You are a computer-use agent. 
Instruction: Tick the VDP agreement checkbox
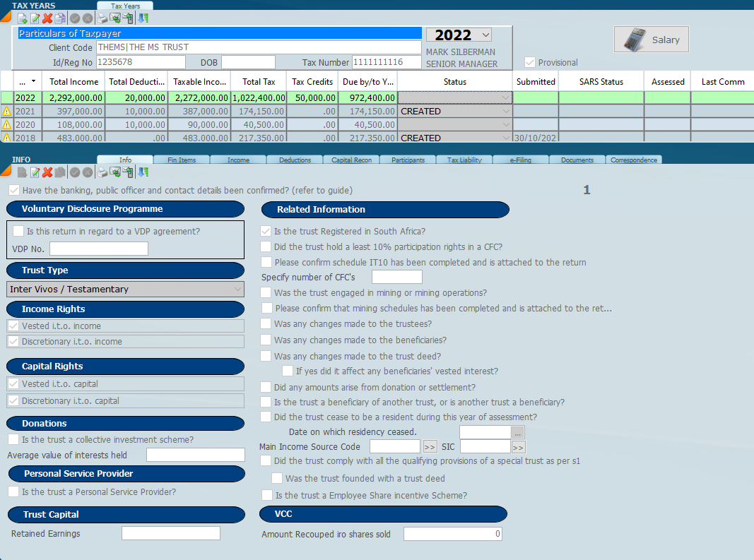18,231
